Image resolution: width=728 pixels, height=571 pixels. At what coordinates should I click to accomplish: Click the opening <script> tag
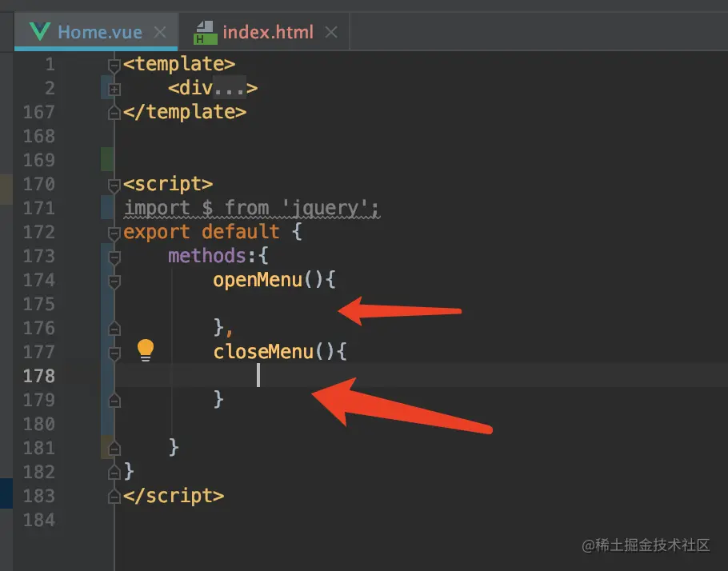(168, 184)
